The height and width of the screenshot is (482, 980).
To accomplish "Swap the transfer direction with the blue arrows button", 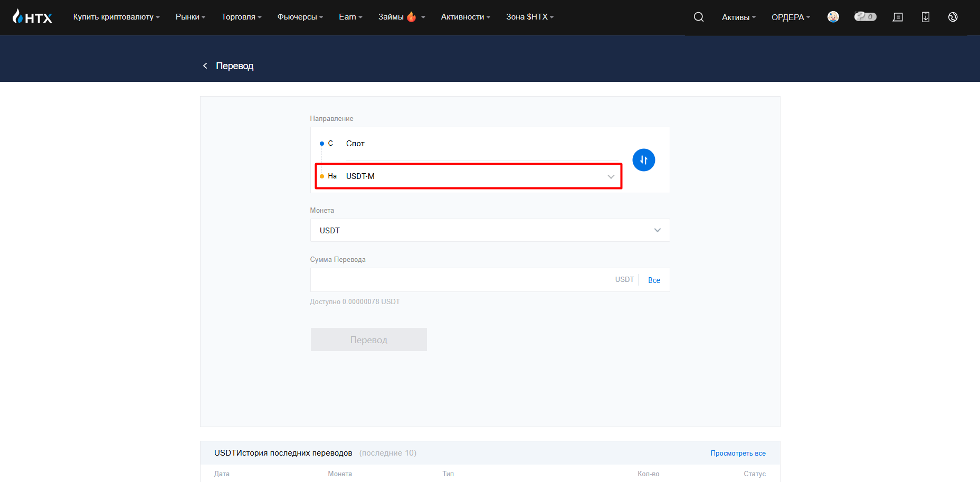I will 644,160.
